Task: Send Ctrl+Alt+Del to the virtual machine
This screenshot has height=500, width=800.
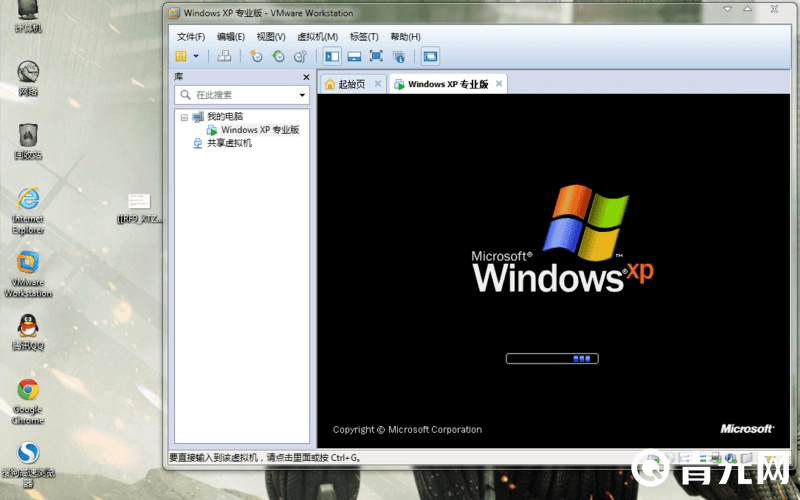Action: click(x=224, y=56)
